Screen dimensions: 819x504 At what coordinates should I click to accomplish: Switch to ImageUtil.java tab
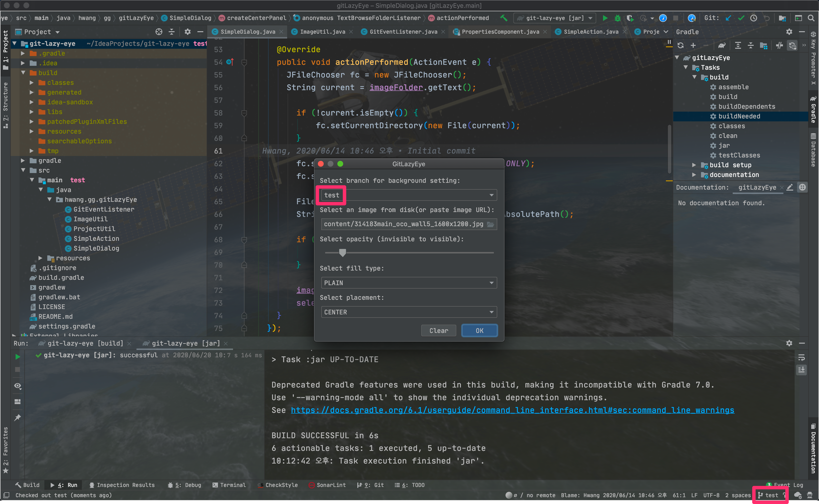pyautogui.click(x=322, y=32)
